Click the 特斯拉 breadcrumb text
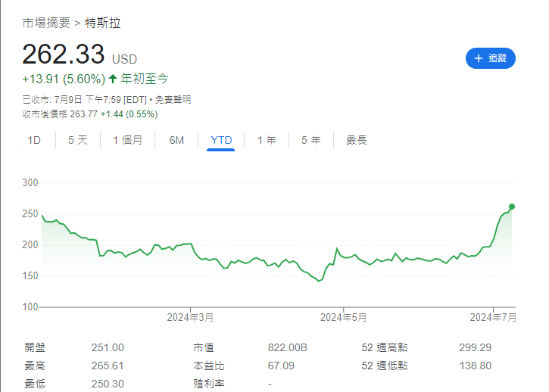Viewport: 549px width, 392px height. pos(103,23)
